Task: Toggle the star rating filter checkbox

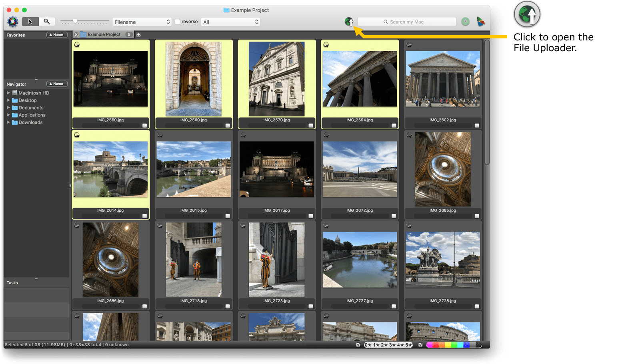Action: tap(358, 345)
